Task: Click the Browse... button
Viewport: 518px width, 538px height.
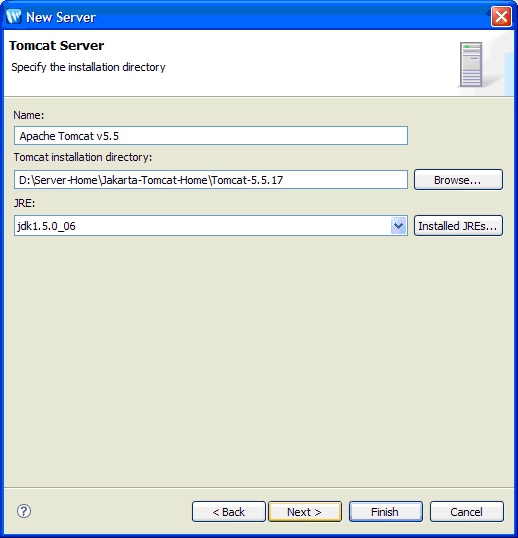Action: [x=458, y=179]
